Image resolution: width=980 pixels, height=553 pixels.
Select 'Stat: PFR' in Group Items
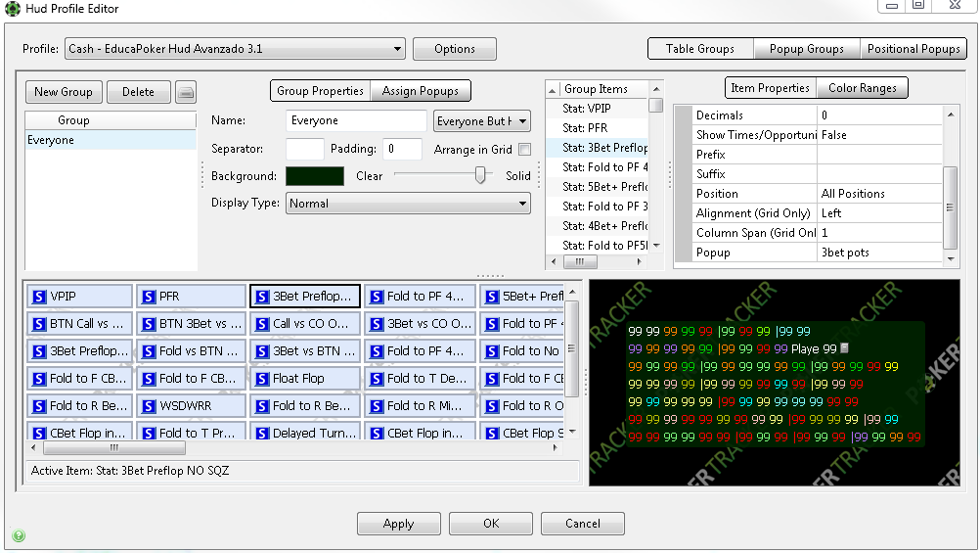(597, 127)
